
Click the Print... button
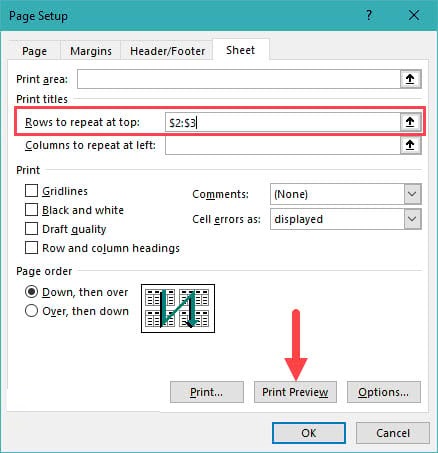coord(207,392)
